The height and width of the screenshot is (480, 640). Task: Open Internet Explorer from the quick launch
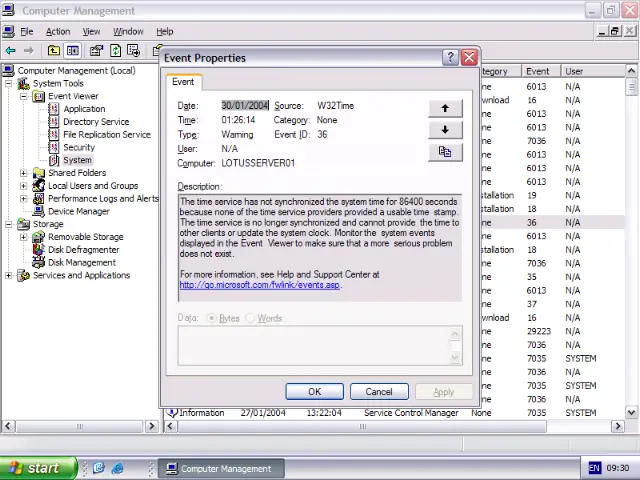point(117,468)
